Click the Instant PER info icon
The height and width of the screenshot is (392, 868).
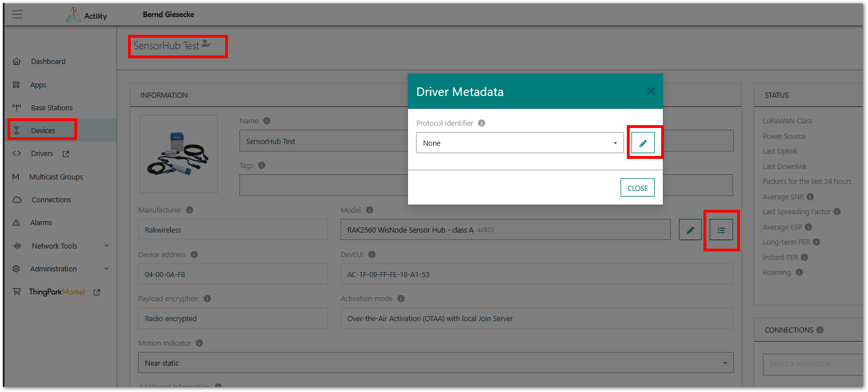click(805, 257)
